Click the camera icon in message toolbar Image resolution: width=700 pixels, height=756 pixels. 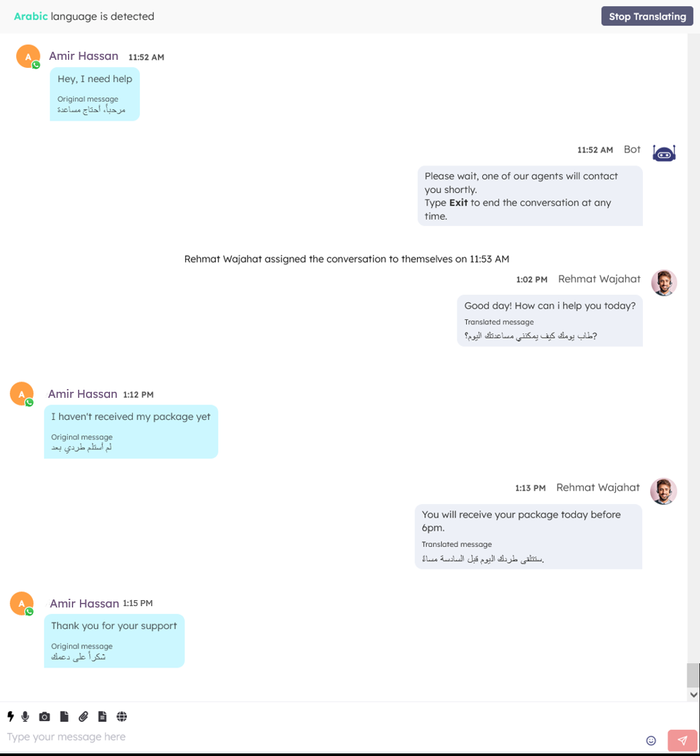[x=44, y=716]
